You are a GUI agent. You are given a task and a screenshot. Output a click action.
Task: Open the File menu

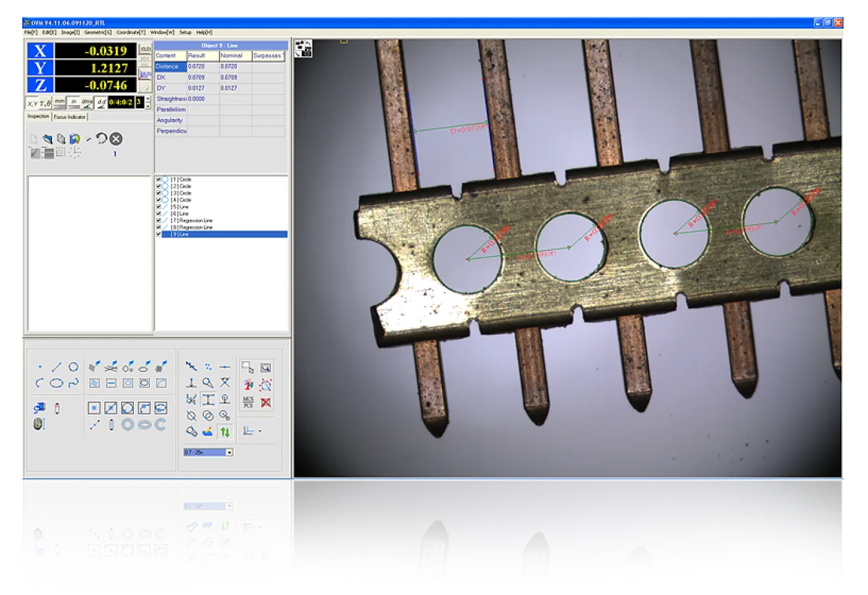tap(31, 32)
